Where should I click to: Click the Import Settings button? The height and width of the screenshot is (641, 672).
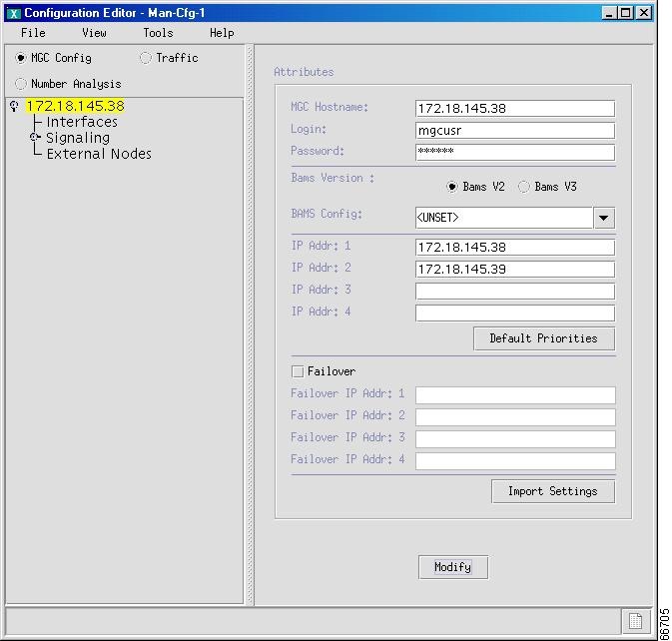(x=553, y=491)
